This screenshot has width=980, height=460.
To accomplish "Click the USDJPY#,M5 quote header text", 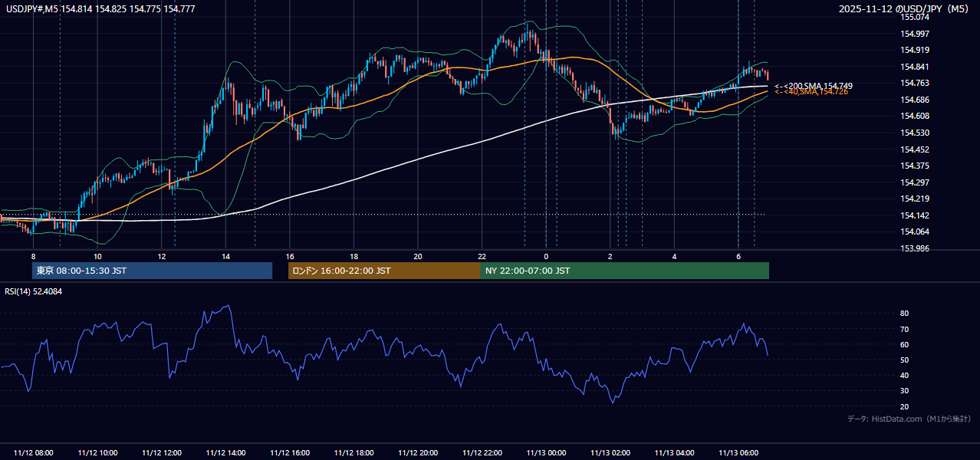I will click(x=100, y=8).
